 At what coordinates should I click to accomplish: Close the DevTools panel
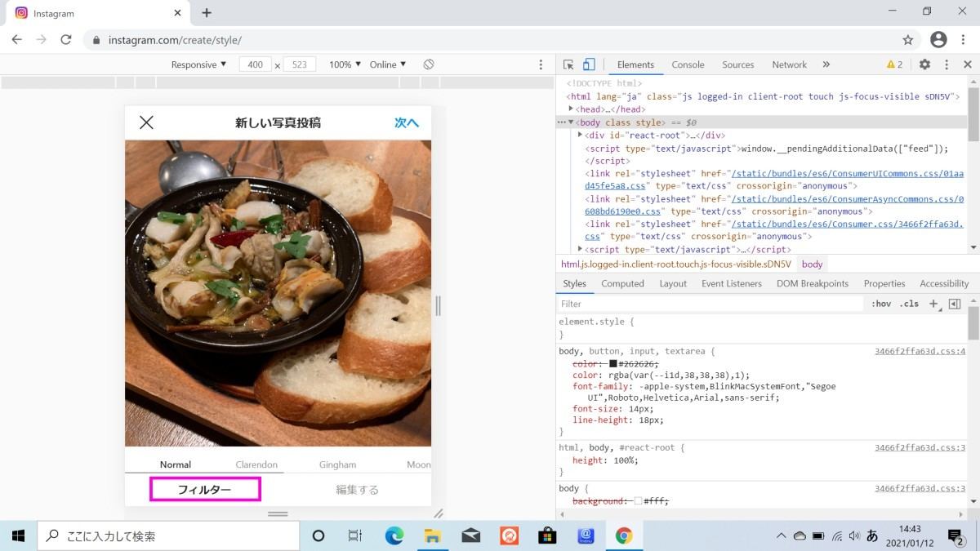coord(967,64)
